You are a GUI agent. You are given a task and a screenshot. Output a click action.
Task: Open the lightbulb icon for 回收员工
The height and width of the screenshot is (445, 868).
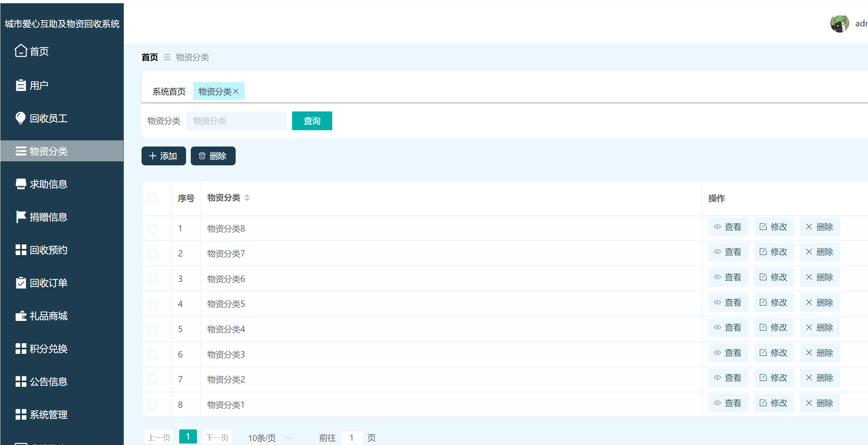tap(21, 118)
